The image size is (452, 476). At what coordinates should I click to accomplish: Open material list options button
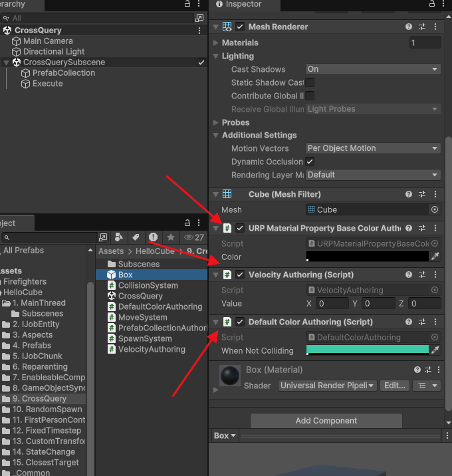[x=427, y=386]
